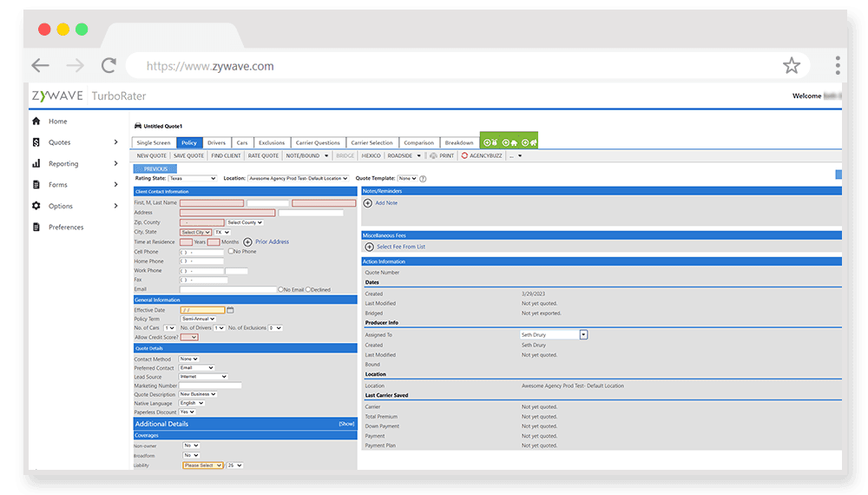Click the Home icon in sidebar
868x495 pixels.
click(36, 122)
